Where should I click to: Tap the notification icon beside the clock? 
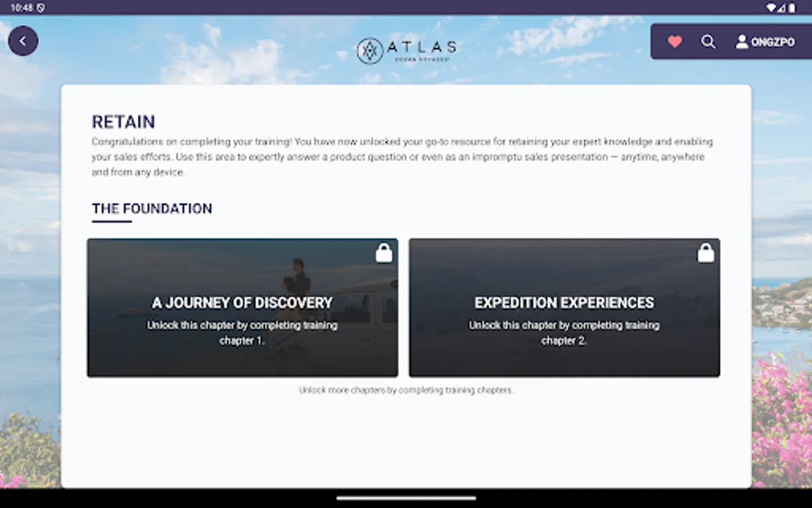click(x=40, y=8)
